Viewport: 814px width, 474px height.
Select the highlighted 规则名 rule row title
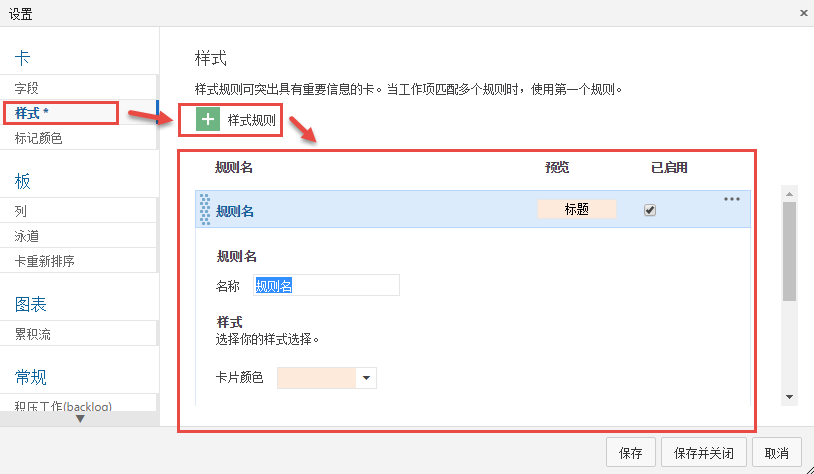point(235,211)
